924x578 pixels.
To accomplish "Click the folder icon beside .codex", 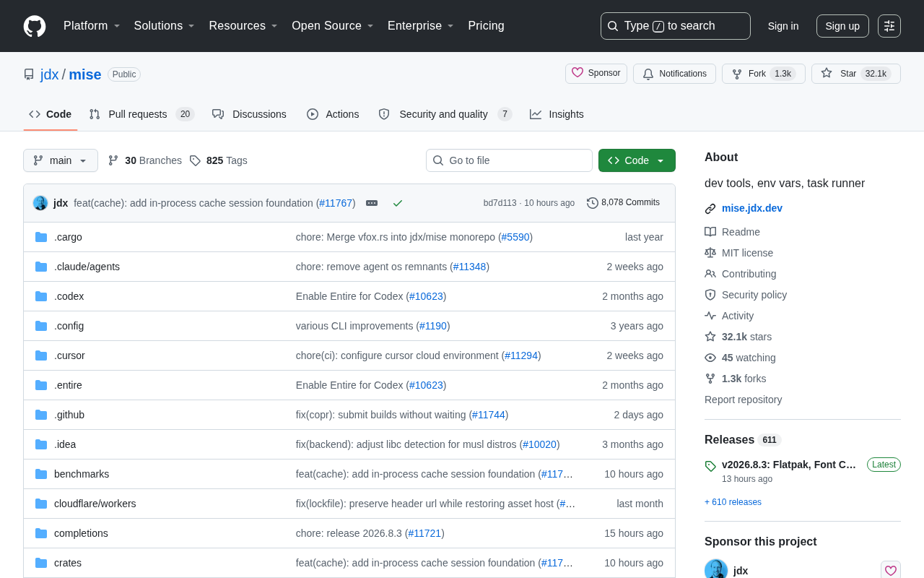I will pyautogui.click(x=41, y=296).
